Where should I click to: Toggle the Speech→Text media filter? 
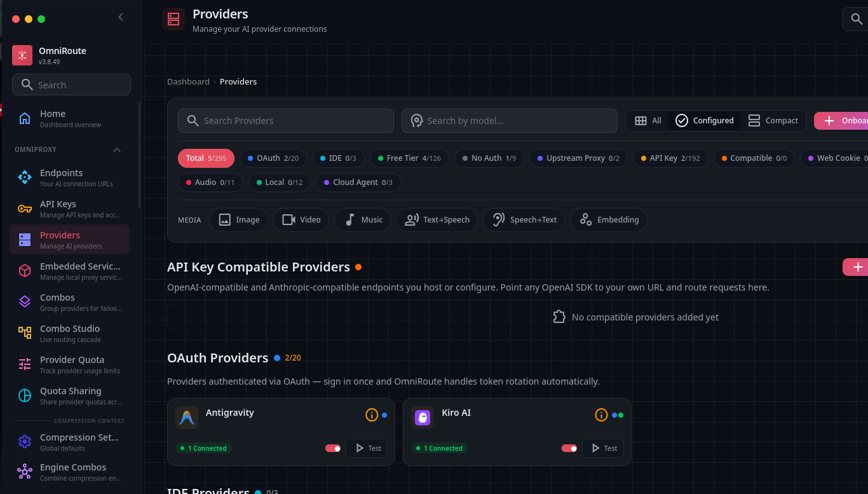[524, 220]
